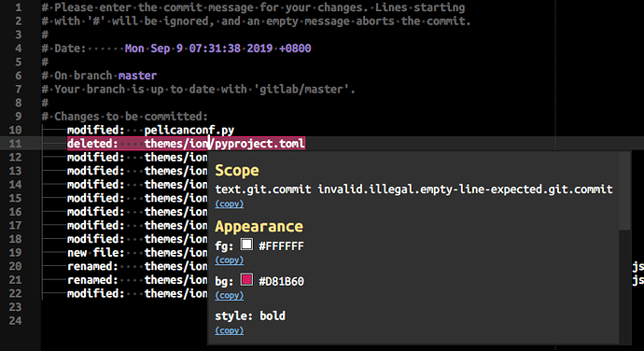Copy the fg color value #FFFFFF
The width and height of the screenshot is (644, 351).
click(x=230, y=260)
